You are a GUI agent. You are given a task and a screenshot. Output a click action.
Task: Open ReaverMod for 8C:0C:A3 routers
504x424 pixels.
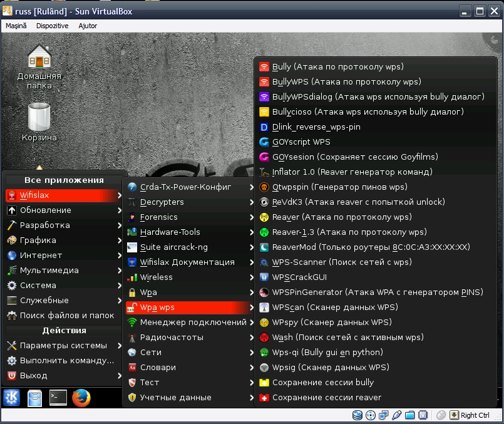coord(376,247)
